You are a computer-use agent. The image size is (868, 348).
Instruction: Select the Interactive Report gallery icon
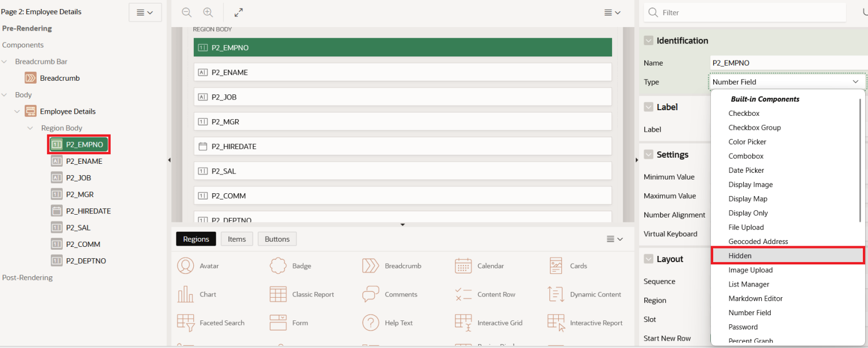coord(555,322)
